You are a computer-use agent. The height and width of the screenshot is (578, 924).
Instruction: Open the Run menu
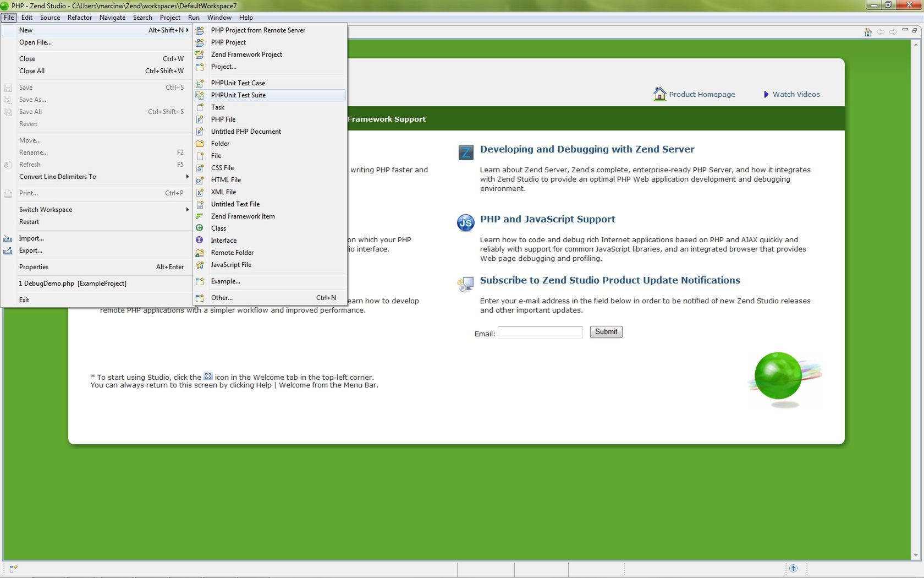point(194,18)
